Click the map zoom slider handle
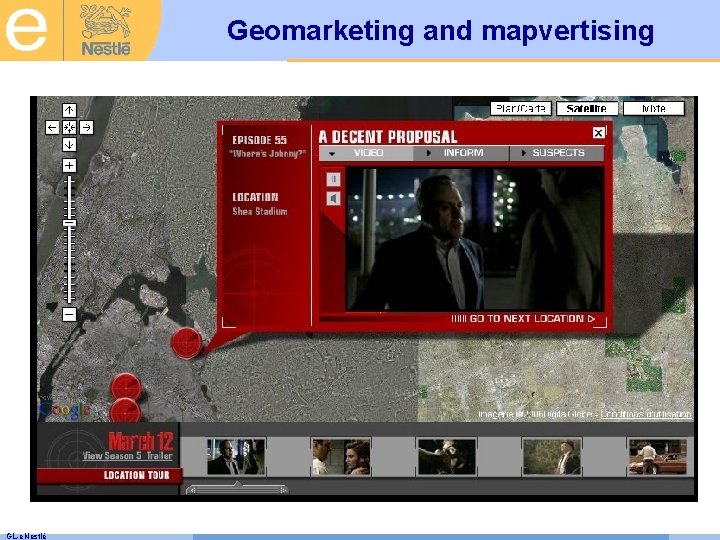 click(69, 223)
